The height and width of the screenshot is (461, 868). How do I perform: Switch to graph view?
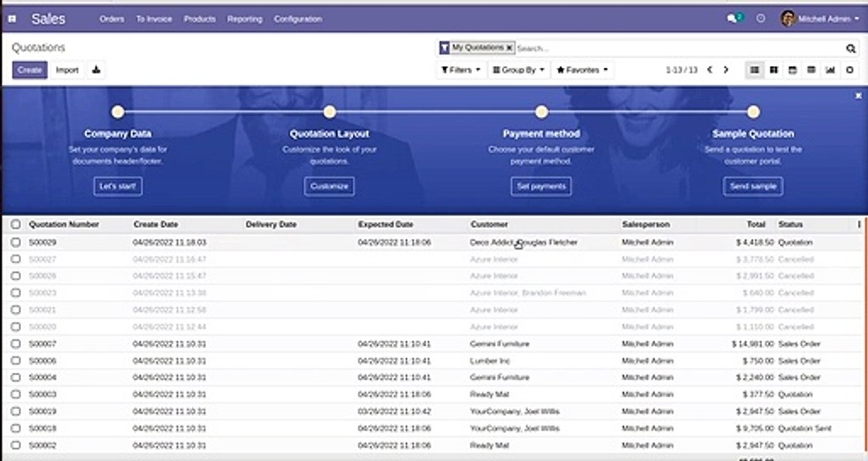pyautogui.click(x=831, y=70)
